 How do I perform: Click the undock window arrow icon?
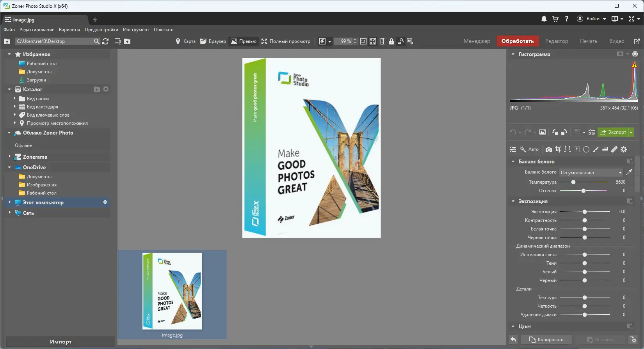(637, 41)
